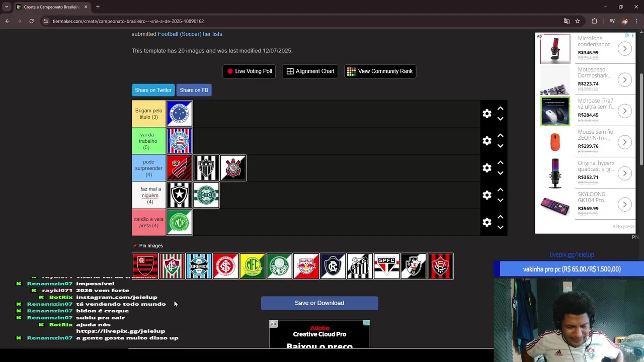This screenshot has width=644, height=362.
Task: Move 'faz mal a niguém' row down
Action: click(500, 201)
